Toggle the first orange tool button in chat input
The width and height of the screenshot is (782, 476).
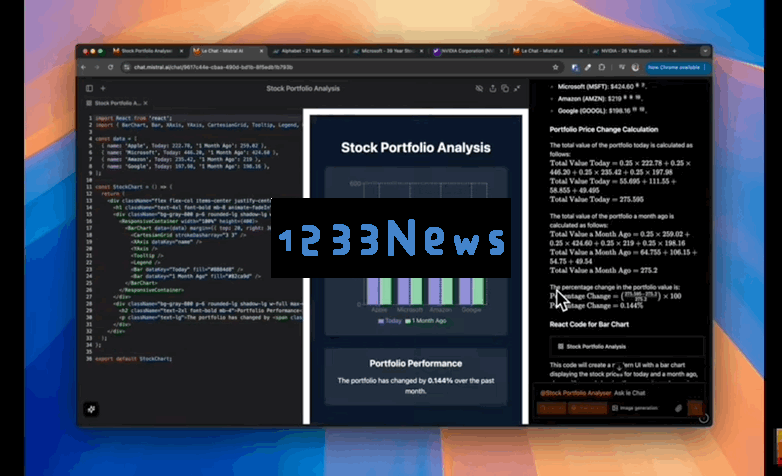[x=551, y=408]
